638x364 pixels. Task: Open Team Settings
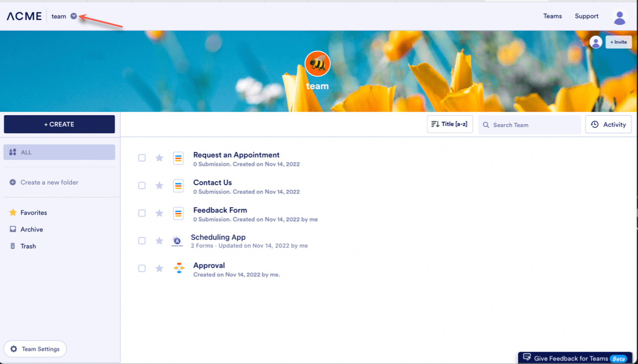pyautogui.click(x=35, y=349)
